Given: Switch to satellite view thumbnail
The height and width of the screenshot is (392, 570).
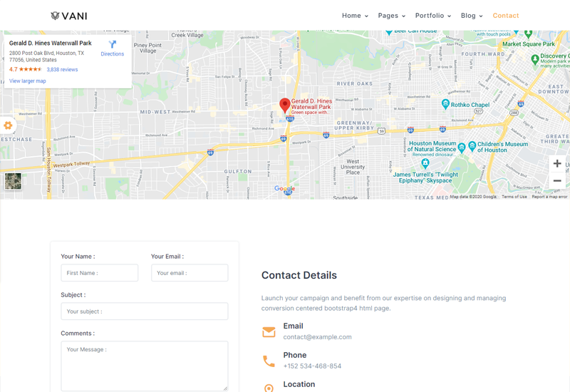Looking at the screenshot, I should coord(13,181).
